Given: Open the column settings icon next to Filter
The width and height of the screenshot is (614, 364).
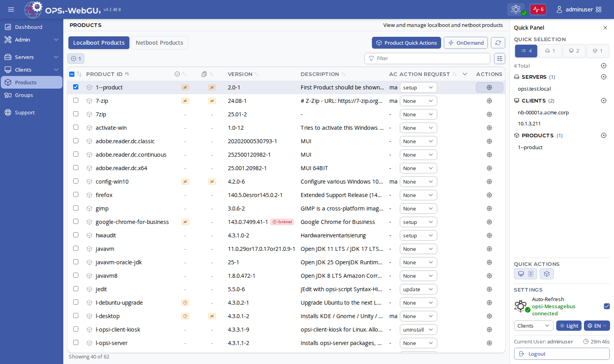Looking at the screenshot, I should tap(500, 59).
